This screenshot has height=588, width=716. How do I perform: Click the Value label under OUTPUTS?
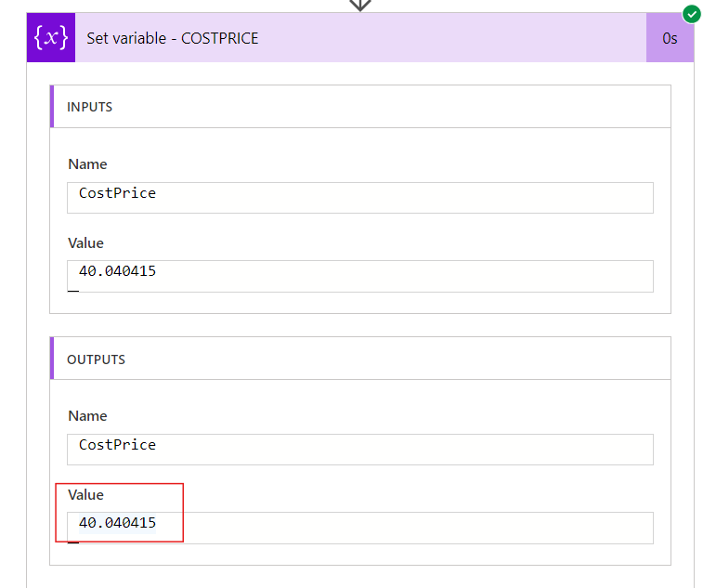(x=85, y=495)
